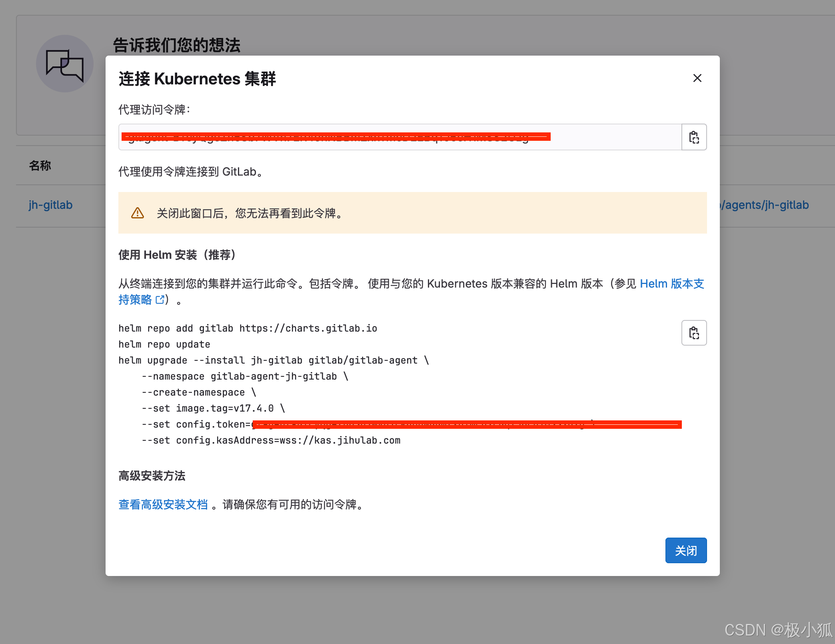835x644 pixels.
Task: Open the 查看高级安装文档 link
Action: [163, 504]
